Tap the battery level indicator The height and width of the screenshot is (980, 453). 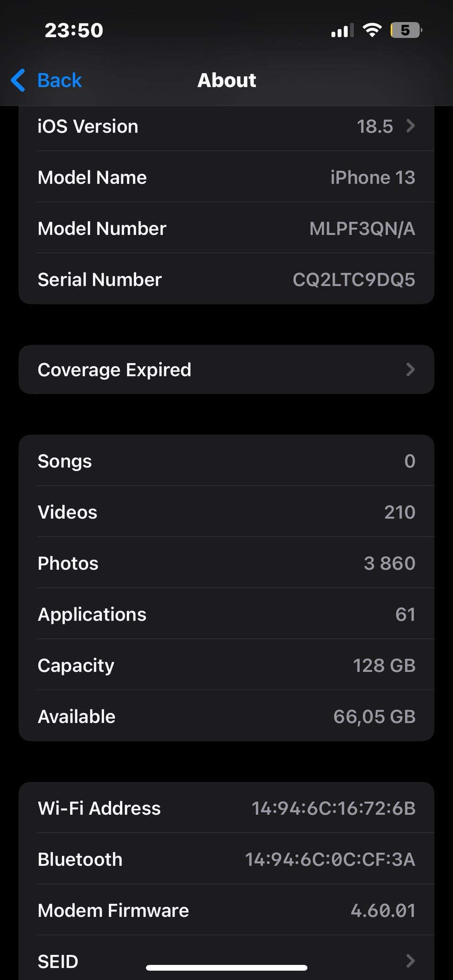tap(406, 31)
